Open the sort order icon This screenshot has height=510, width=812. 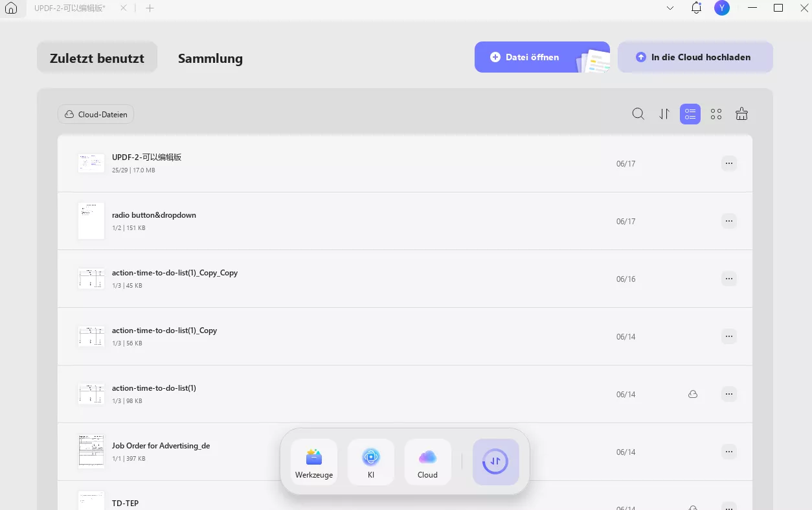point(664,114)
